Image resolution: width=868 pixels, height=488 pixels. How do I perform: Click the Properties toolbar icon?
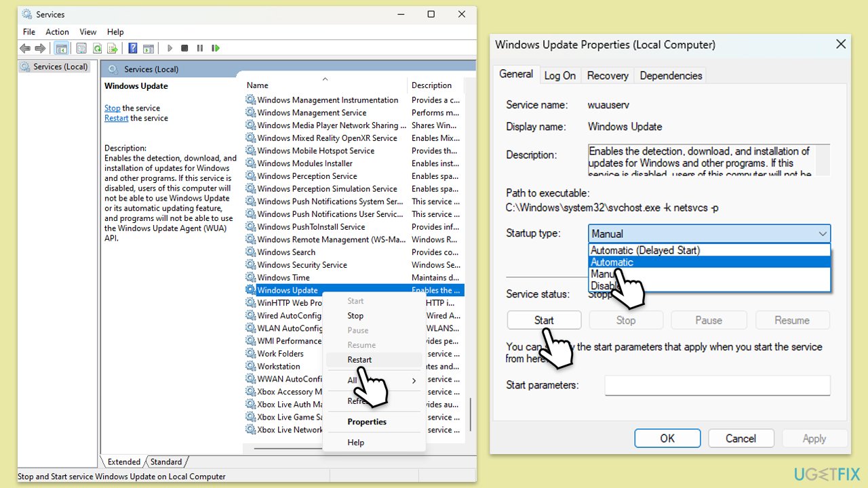(81, 48)
